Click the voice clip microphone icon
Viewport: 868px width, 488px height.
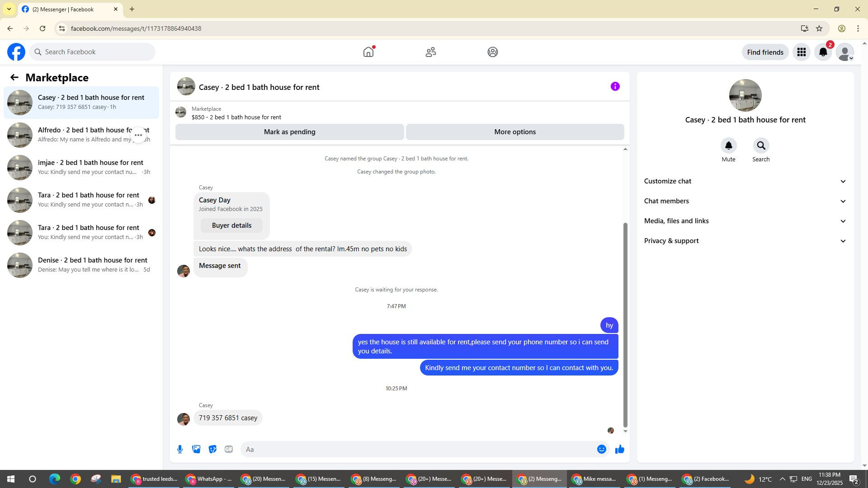[180, 449]
